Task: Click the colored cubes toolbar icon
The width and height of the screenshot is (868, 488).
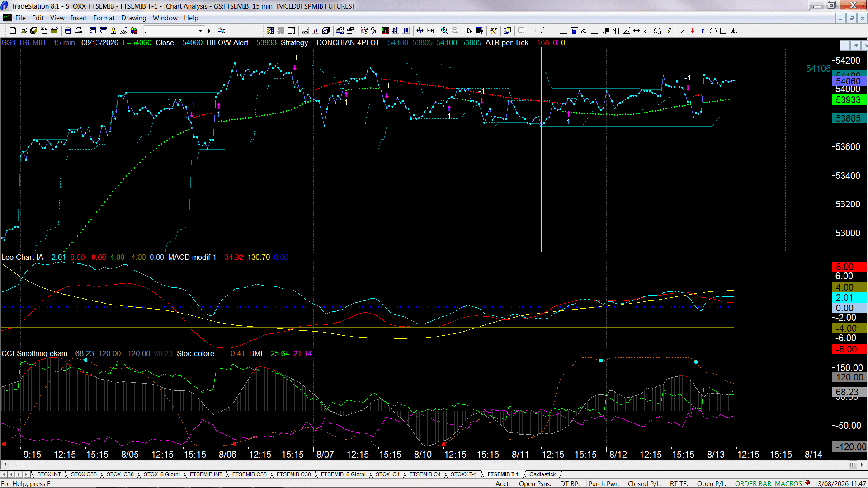Action: pos(134,31)
